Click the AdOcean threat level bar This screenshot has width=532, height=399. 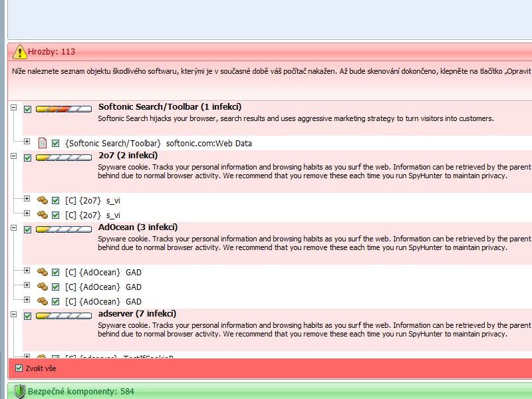click(x=64, y=229)
